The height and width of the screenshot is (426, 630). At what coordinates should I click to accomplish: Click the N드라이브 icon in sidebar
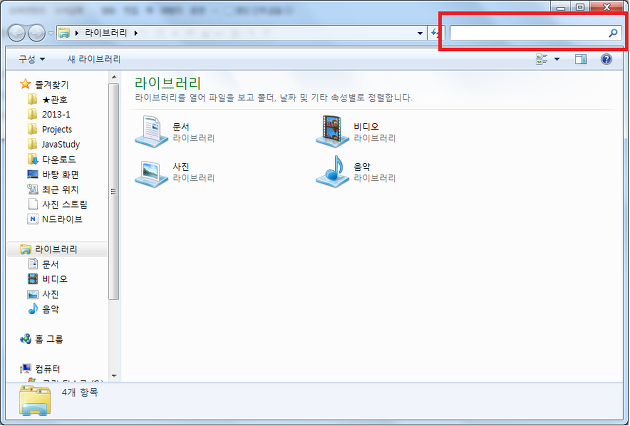33,219
